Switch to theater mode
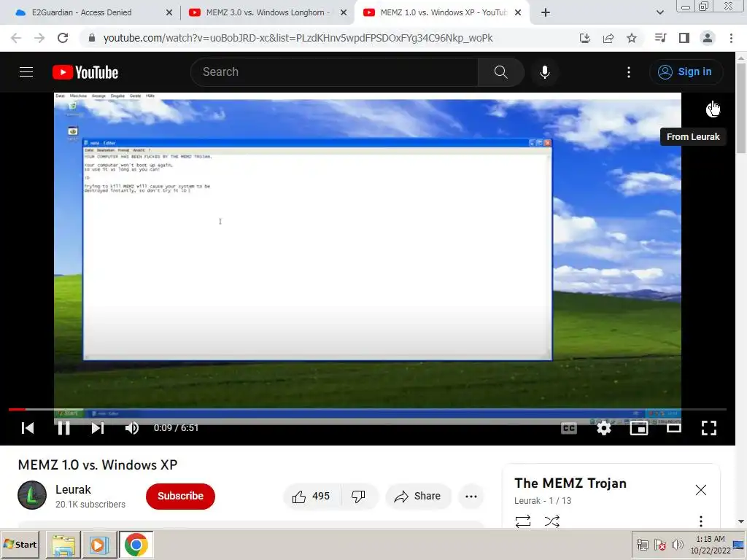Screen dimensions: 747x560 (x=673, y=427)
